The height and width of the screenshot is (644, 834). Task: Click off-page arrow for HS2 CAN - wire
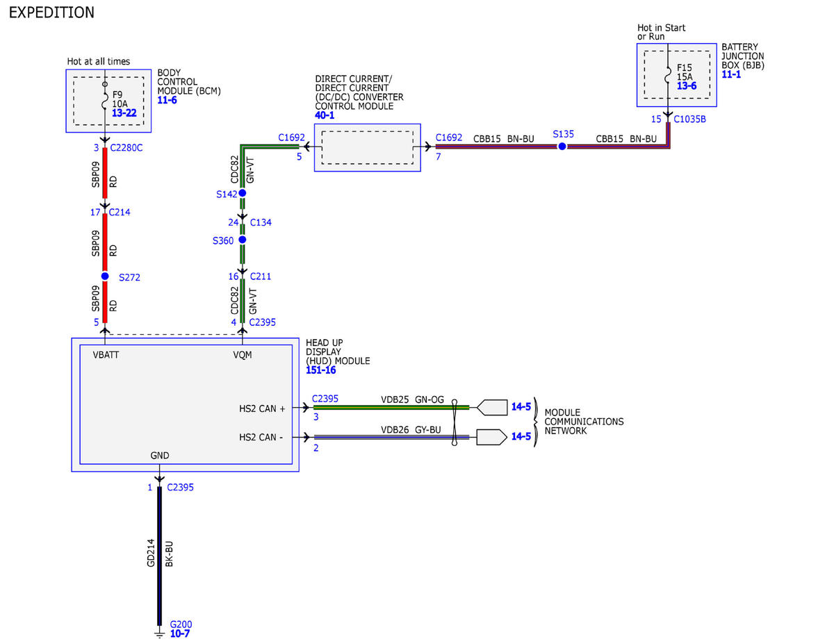pyautogui.click(x=491, y=437)
